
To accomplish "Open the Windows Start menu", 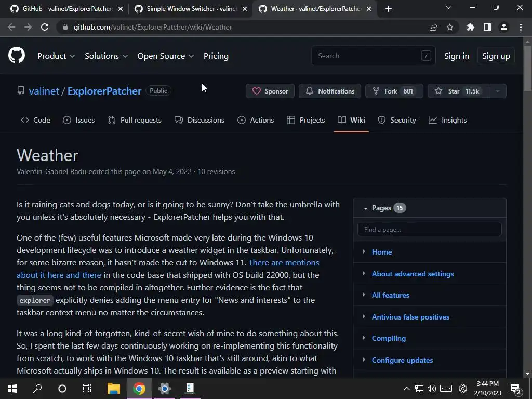I will (x=12, y=389).
